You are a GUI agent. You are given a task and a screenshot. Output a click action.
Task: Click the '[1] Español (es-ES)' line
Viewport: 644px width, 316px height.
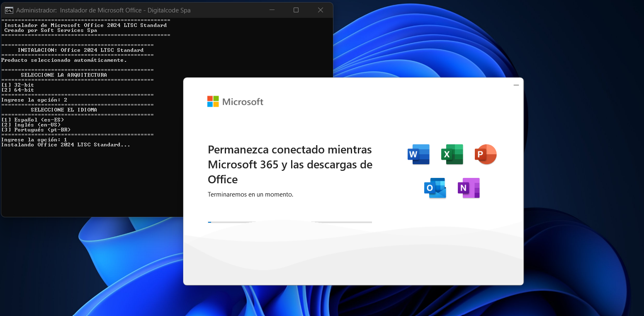click(33, 120)
